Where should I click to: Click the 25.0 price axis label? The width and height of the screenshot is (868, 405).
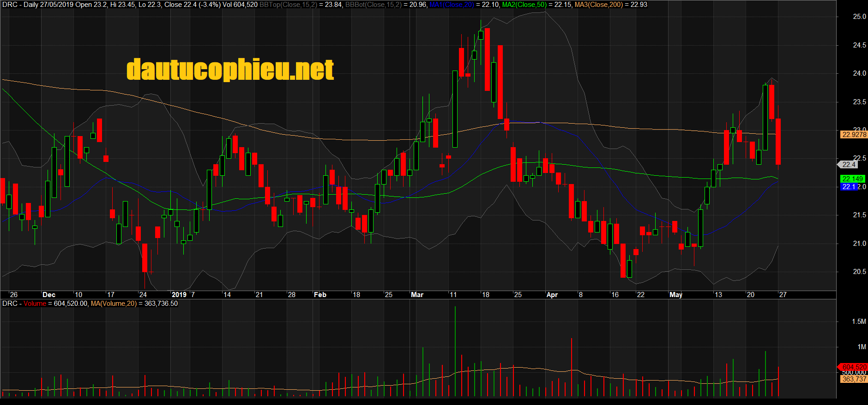859,17
